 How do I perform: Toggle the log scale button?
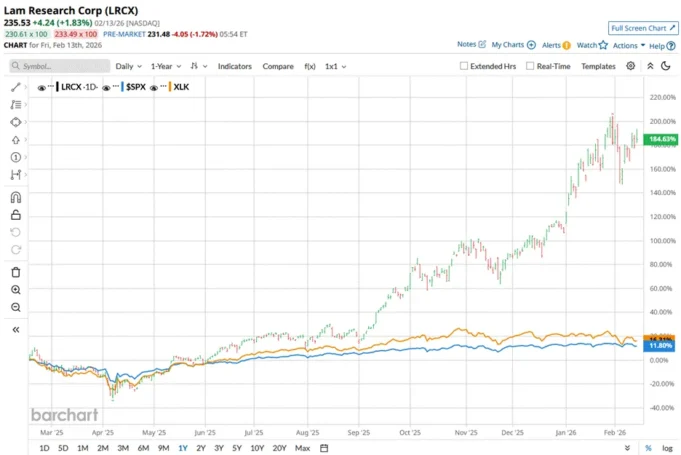tap(668, 447)
